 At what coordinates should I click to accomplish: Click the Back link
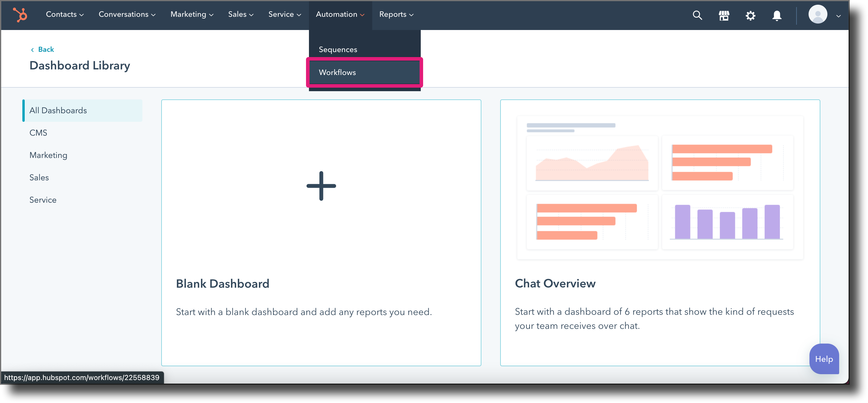[x=42, y=49]
